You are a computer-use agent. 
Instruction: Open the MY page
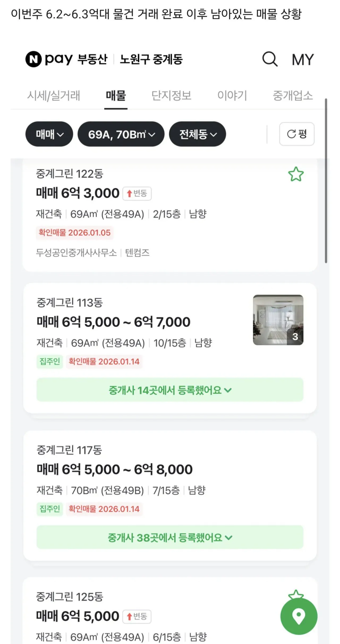[x=303, y=59]
